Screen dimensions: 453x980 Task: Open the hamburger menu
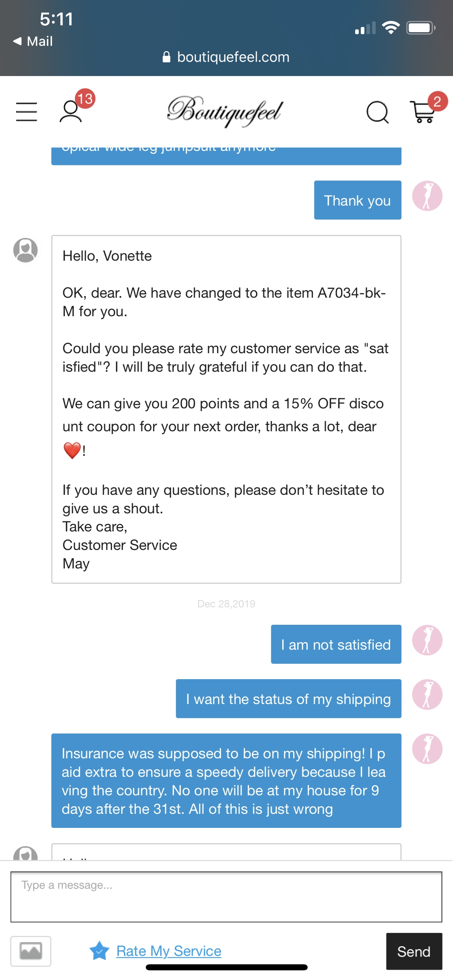pyautogui.click(x=27, y=111)
